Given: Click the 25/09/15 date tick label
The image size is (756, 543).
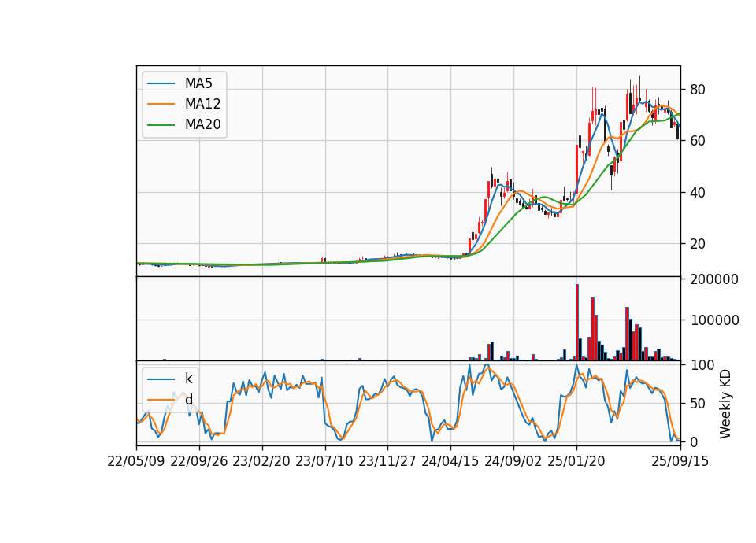Looking at the screenshot, I should [x=680, y=461].
